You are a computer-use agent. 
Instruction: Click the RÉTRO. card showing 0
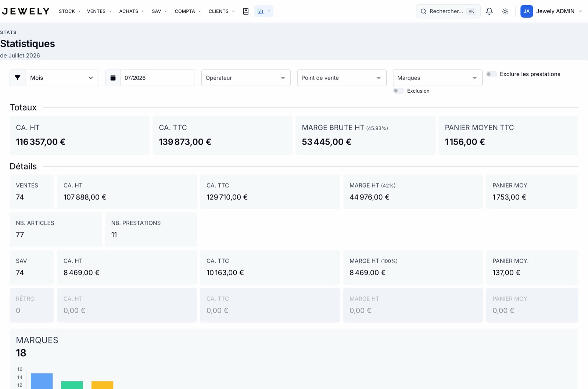pos(32,305)
